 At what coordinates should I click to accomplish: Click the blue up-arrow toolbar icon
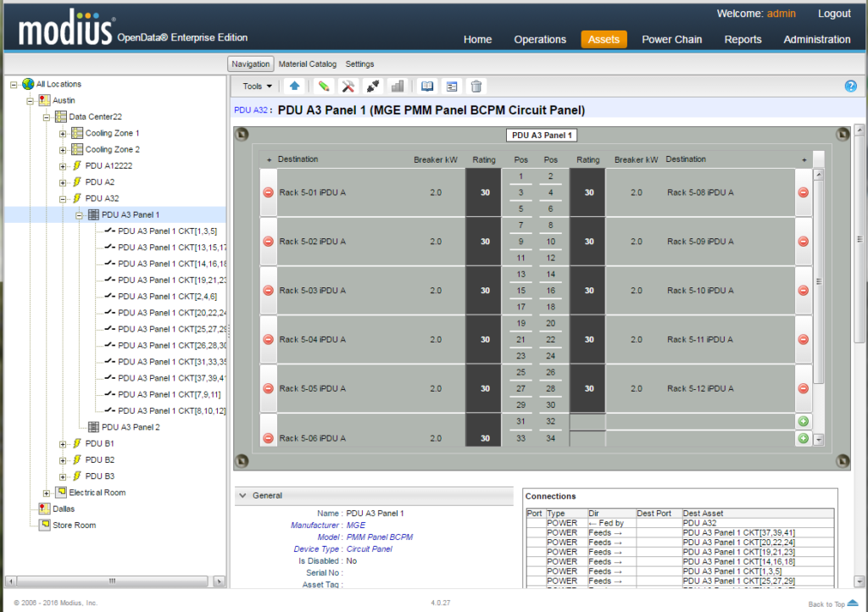pyautogui.click(x=294, y=86)
